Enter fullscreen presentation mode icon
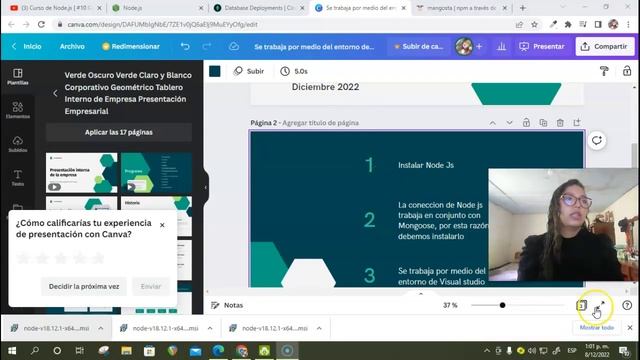This screenshot has width=640, height=360. click(x=600, y=305)
